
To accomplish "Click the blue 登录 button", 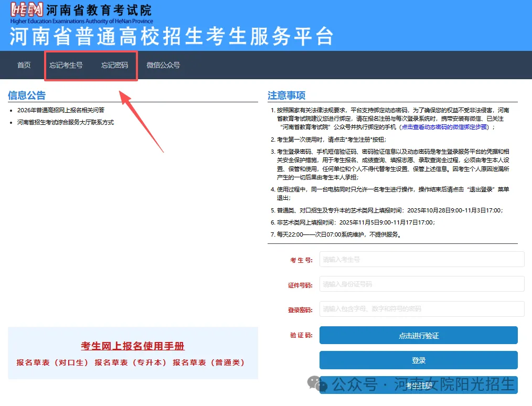I will coord(418,360).
